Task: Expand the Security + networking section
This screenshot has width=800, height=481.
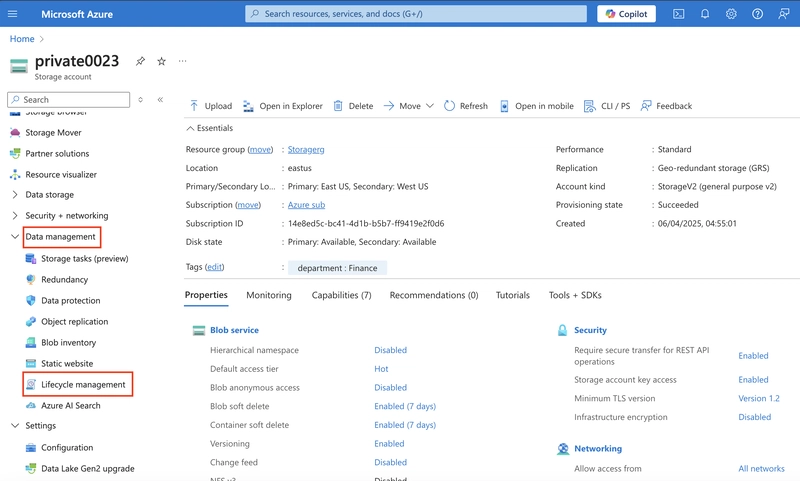Action: pos(15,216)
